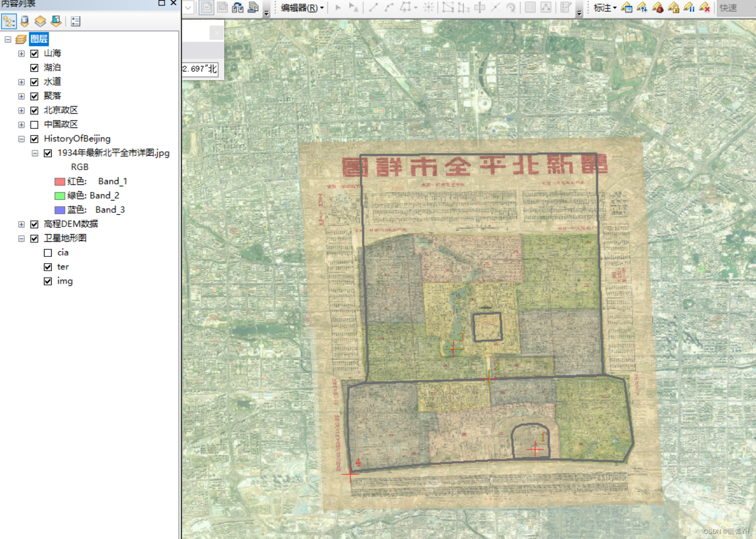Open the Change Layout icon
Viewport: 756px width, 539px height.
coord(238,8)
